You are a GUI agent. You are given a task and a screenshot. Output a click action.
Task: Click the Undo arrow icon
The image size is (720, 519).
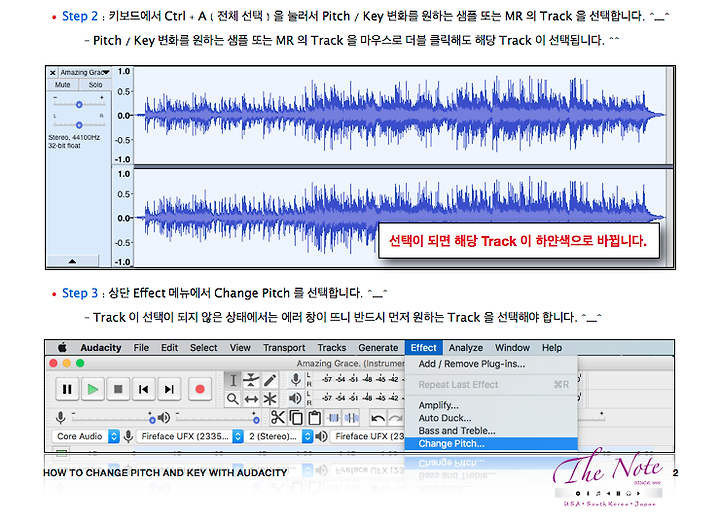[377, 418]
